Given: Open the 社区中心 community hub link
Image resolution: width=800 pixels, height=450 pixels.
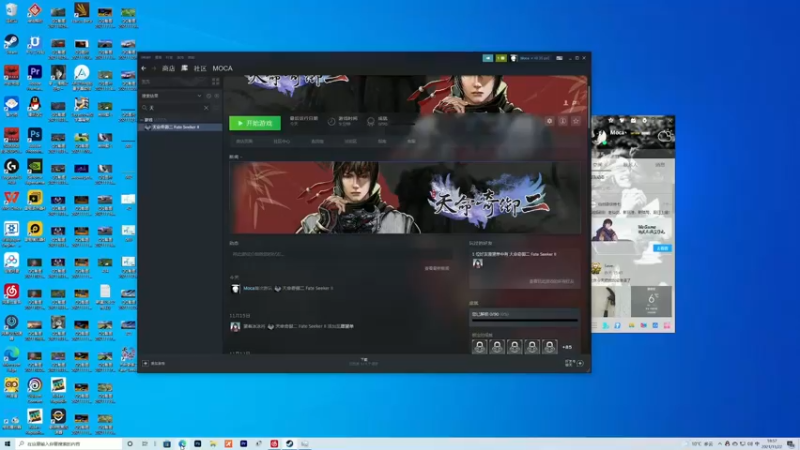Looking at the screenshot, I should [x=282, y=141].
